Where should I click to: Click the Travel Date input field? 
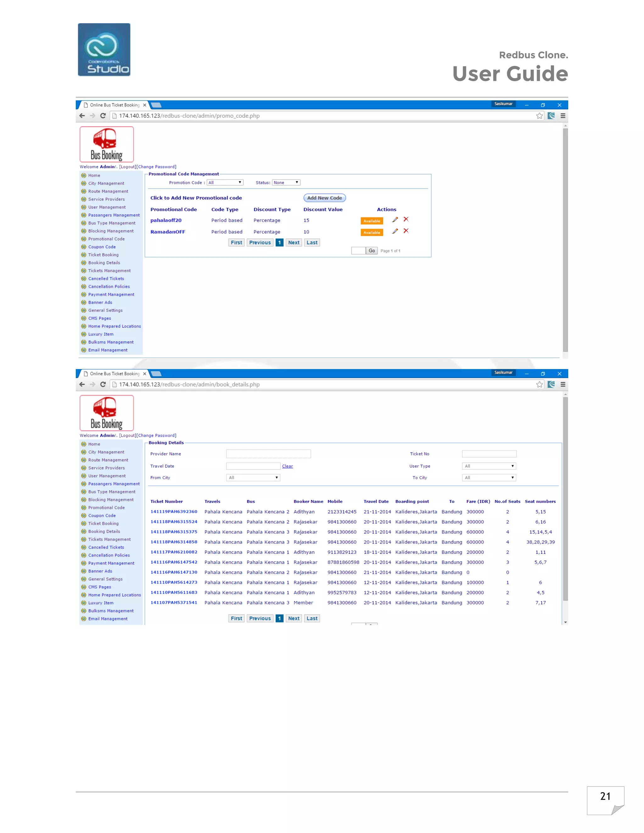(x=253, y=466)
